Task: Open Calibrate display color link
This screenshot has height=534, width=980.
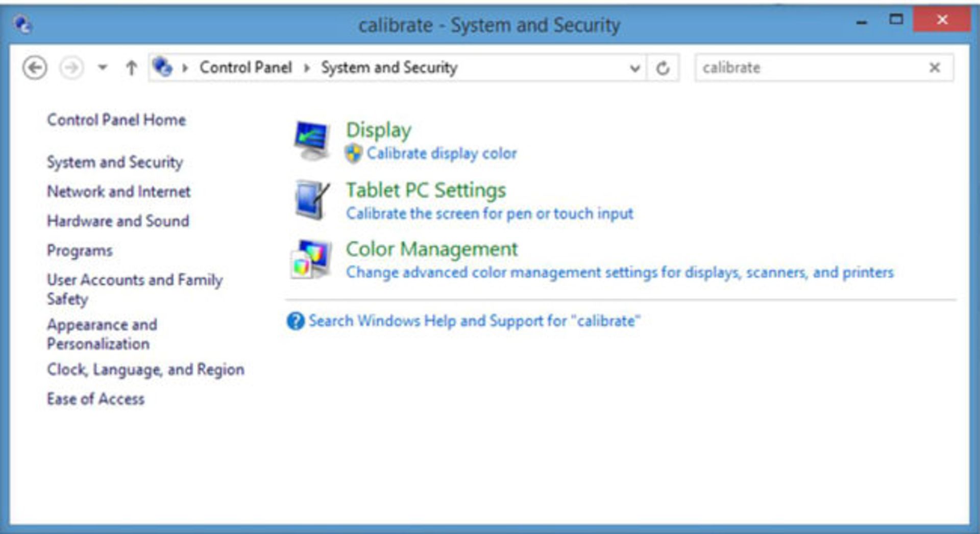Action: 442,153
